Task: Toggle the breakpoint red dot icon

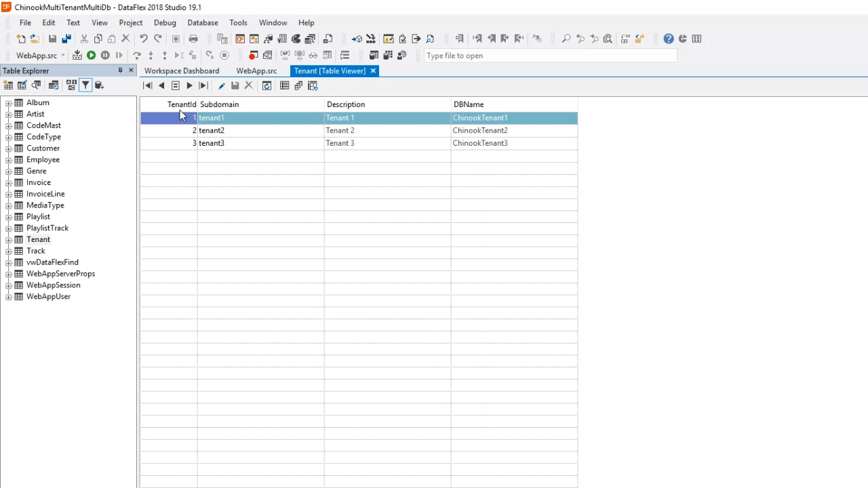Action: point(253,56)
